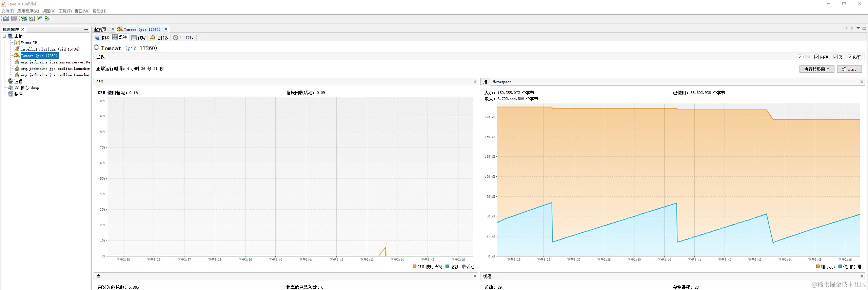Close the 起始页 tab
Viewport: 868px width, 290px height.
click(113, 29)
